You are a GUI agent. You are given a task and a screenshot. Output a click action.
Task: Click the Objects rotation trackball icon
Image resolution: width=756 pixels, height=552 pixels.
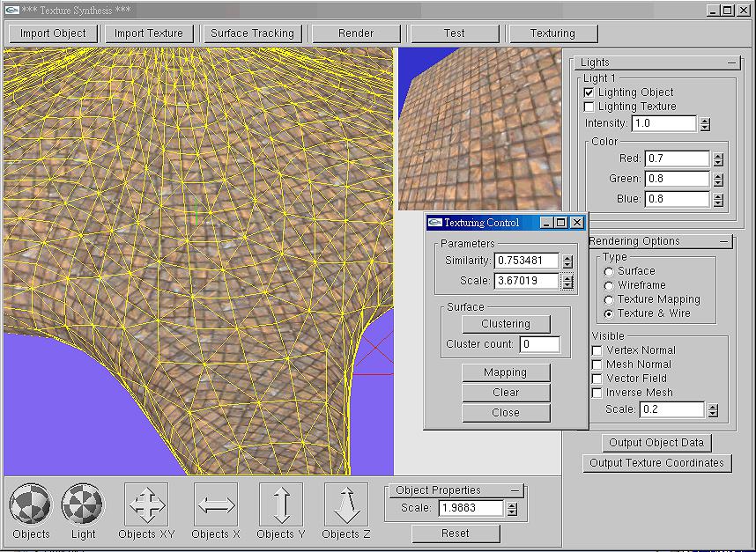click(x=31, y=505)
